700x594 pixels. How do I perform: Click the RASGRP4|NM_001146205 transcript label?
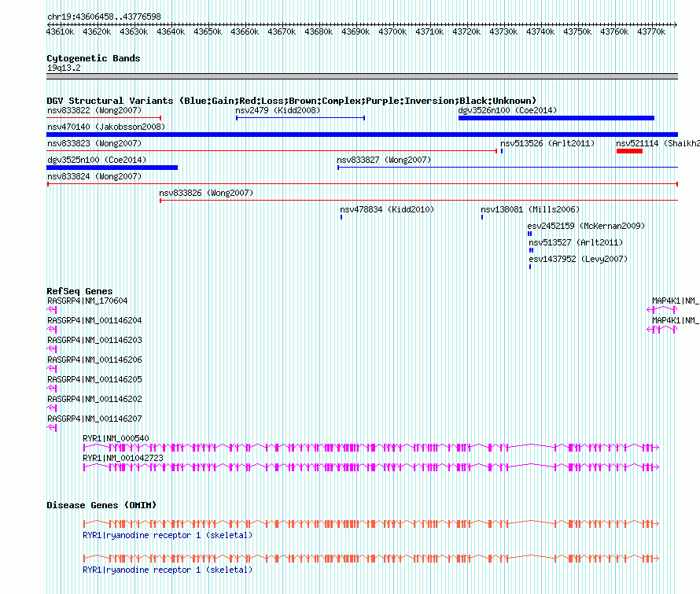[94, 380]
